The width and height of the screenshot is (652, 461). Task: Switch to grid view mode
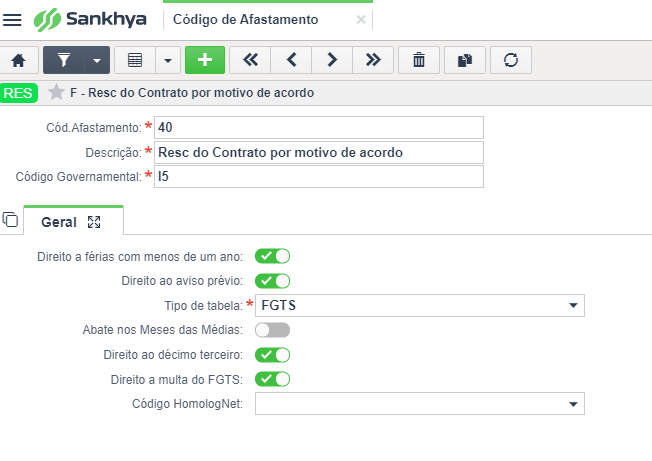135,60
